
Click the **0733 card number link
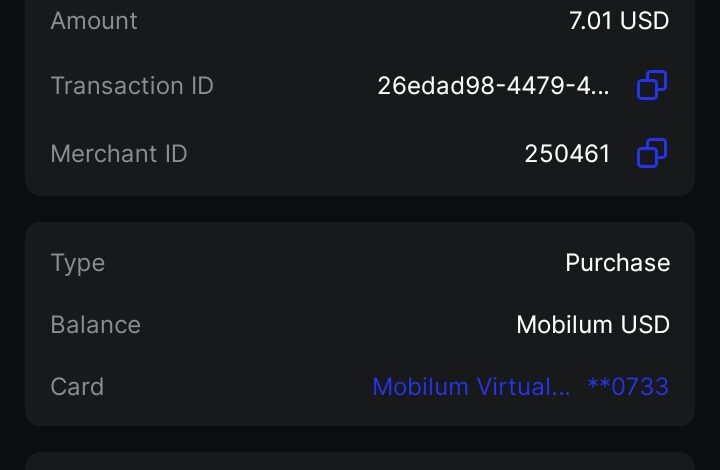pyautogui.click(x=628, y=387)
